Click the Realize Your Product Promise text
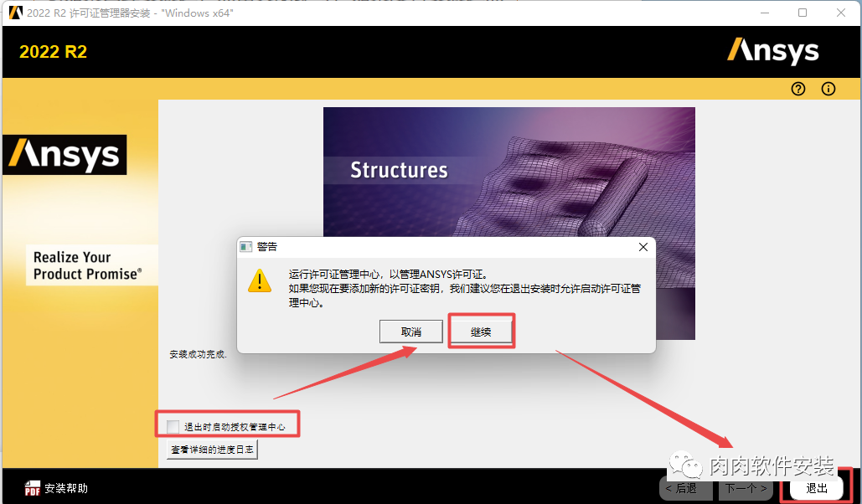 coord(87,265)
